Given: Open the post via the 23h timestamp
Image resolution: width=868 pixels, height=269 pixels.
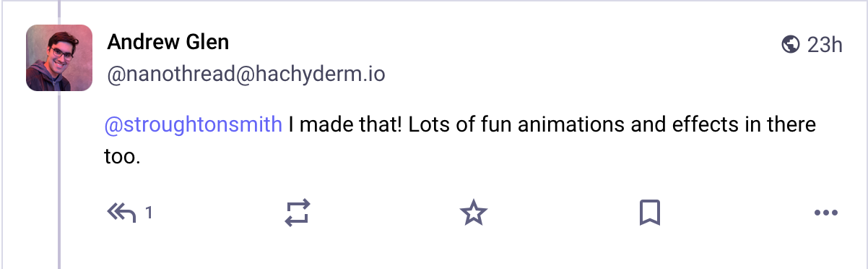Looking at the screenshot, I should pos(825,45).
